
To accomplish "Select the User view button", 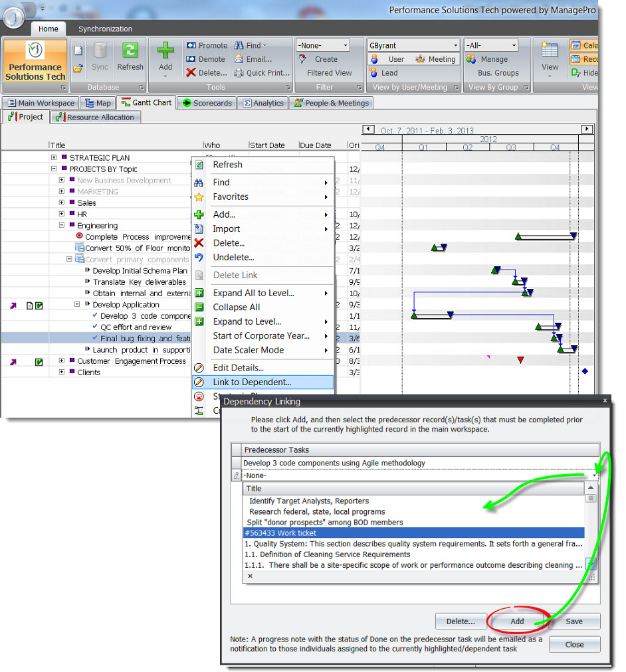I will click(x=389, y=59).
